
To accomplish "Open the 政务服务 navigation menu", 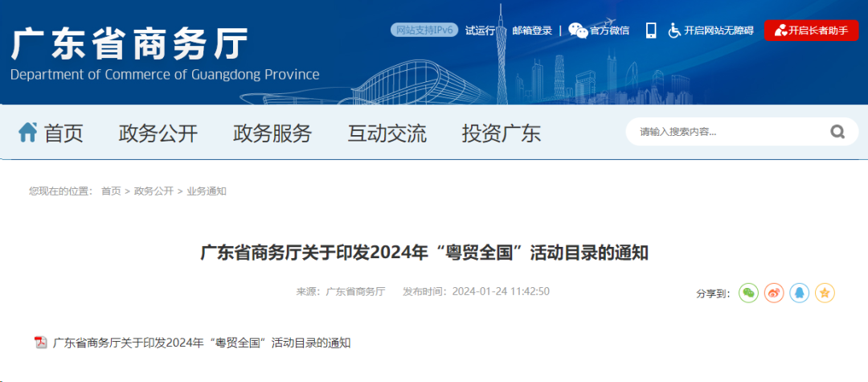I will pyautogui.click(x=272, y=133).
